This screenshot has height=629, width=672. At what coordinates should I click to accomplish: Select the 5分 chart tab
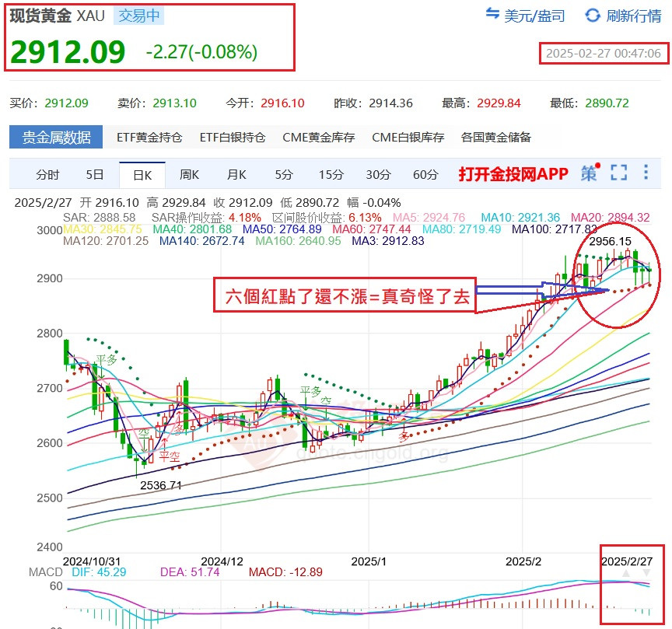pyautogui.click(x=283, y=175)
